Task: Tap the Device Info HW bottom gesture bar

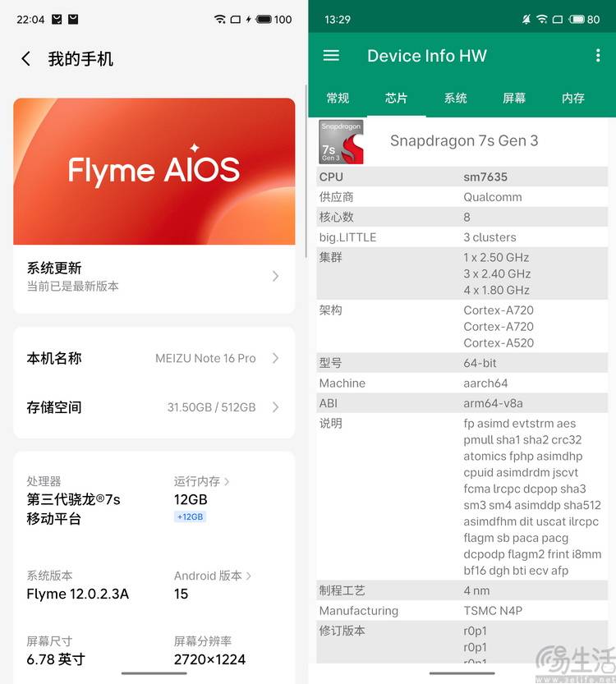Action: pyautogui.click(x=462, y=673)
